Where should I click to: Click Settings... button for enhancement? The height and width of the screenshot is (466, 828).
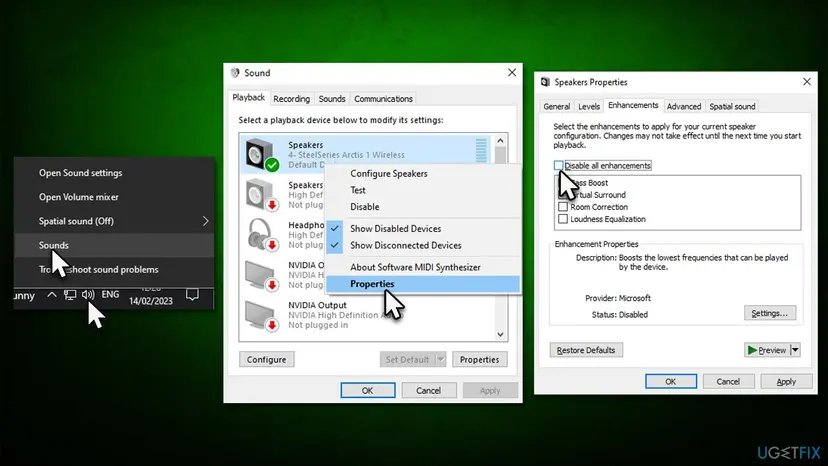(769, 313)
